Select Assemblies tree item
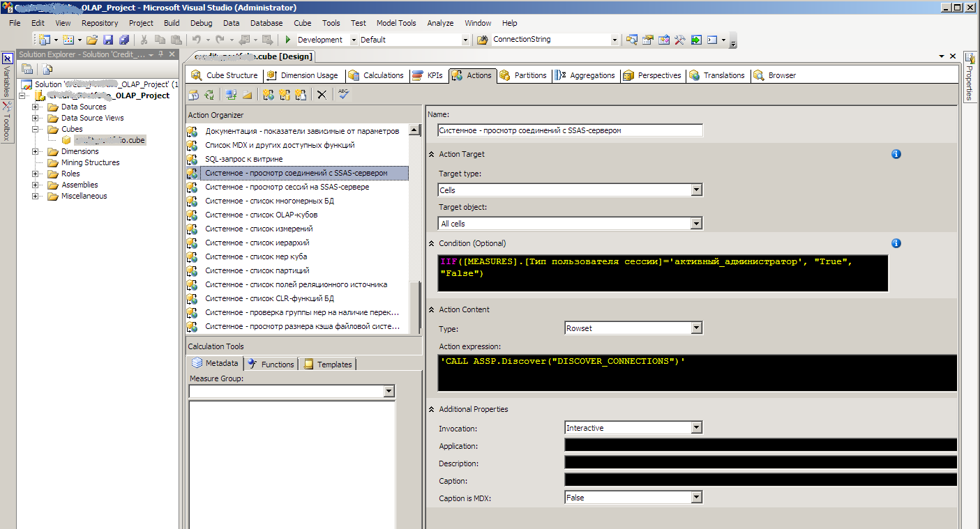The width and height of the screenshot is (980, 529). pos(80,185)
